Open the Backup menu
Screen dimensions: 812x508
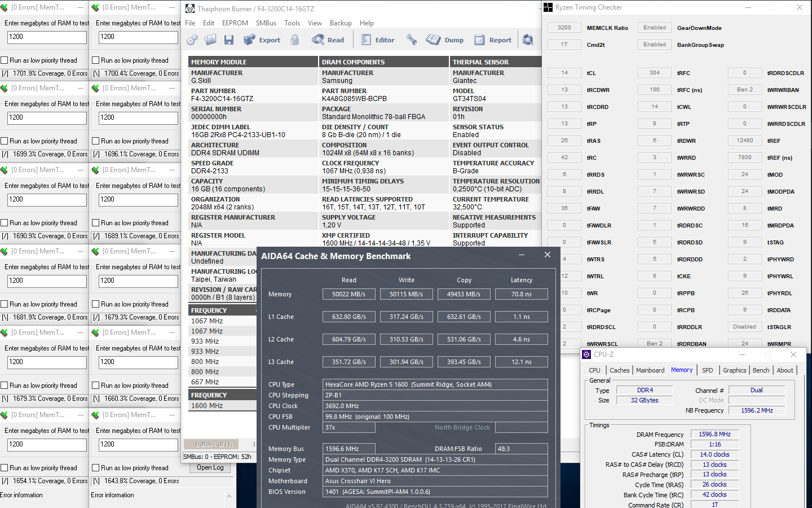(341, 23)
